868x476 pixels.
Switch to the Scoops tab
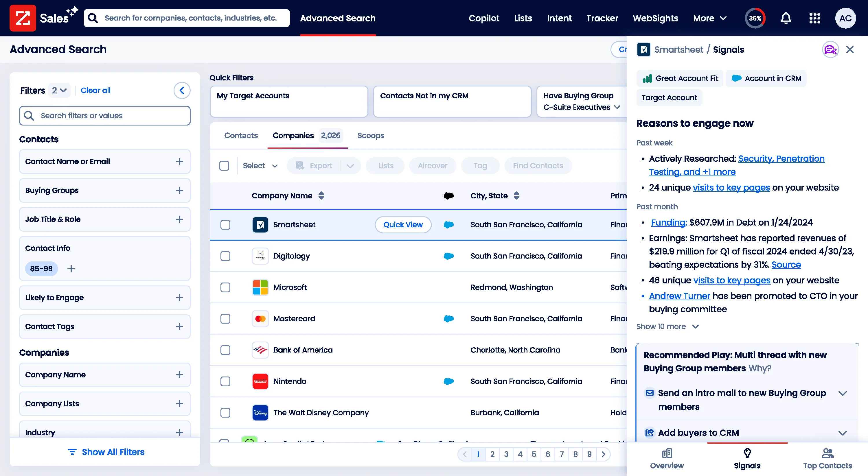pyautogui.click(x=371, y=135)
